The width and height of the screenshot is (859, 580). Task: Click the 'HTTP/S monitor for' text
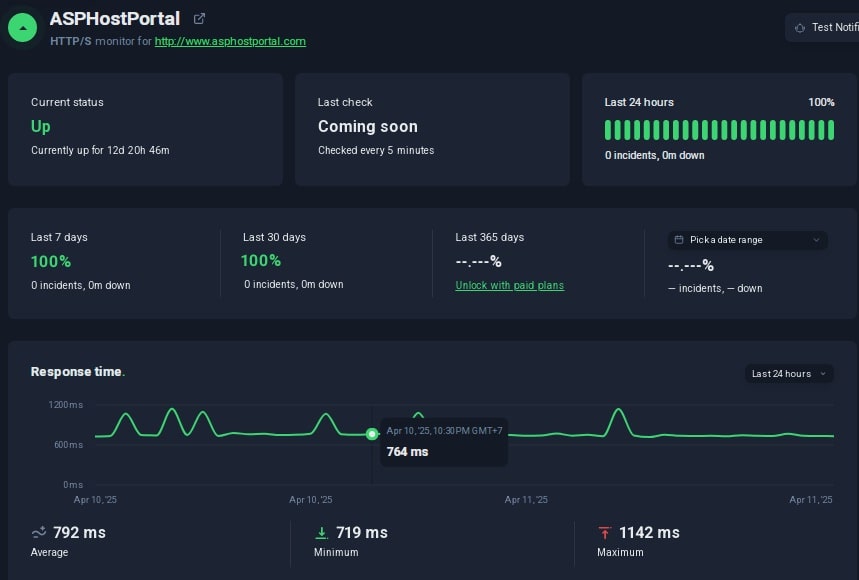[101, 41]
